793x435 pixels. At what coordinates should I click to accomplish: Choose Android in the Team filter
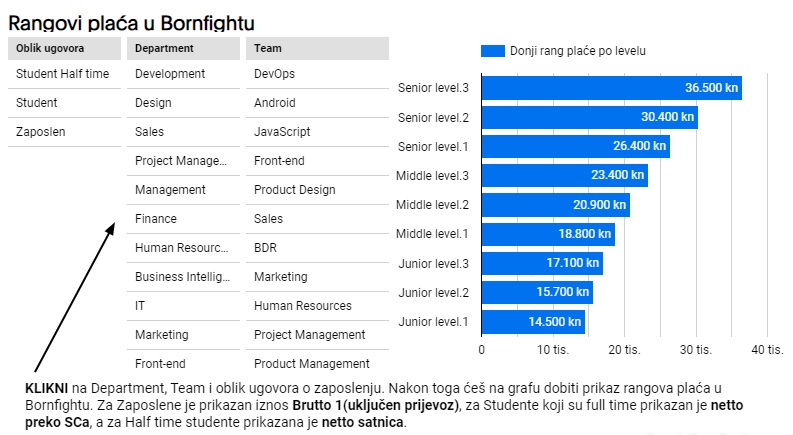tap(274, 103)
